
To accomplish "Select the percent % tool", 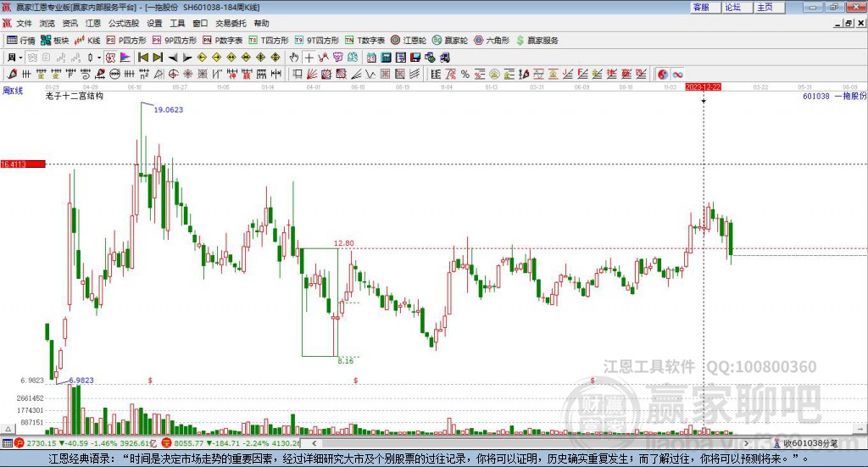I will [465, 74].
